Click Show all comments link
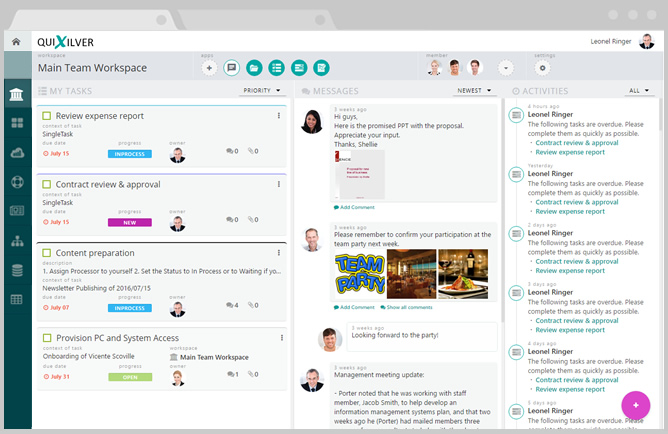Image resolution: width=668 pixels, height=434 pixels. tap(406, 307)
